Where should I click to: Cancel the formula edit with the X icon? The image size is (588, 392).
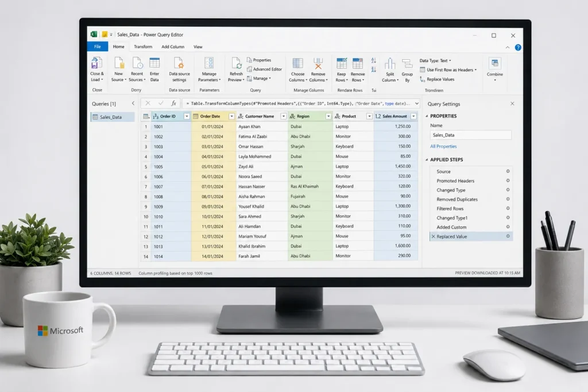(x=148, y=103)
